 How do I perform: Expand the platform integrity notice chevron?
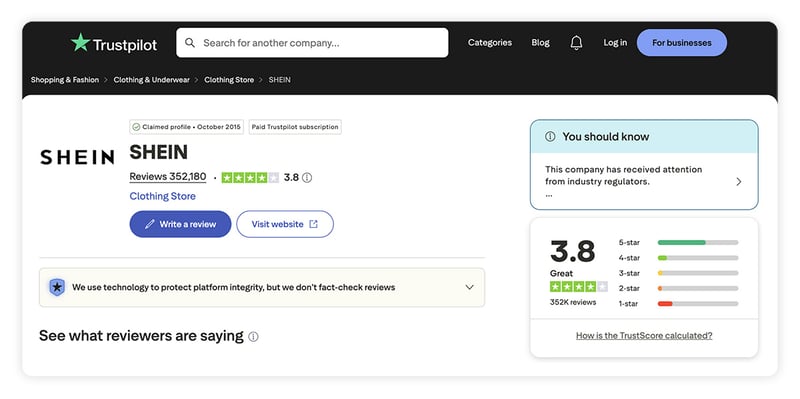(x=469, y=287)
